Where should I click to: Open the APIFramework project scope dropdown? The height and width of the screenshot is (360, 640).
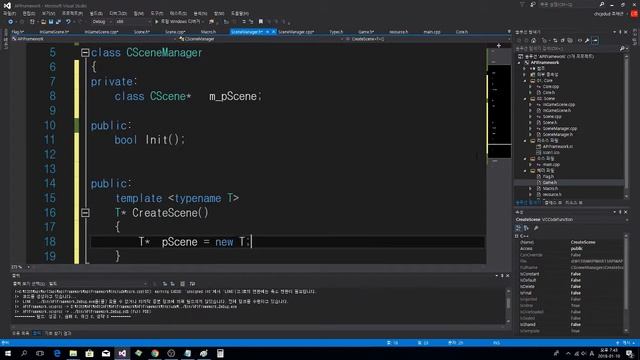click(94, 39)
